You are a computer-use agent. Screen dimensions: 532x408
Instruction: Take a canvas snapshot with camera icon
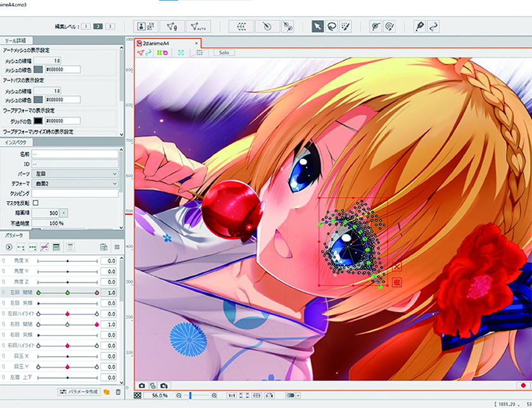click(x=142, y=386)
